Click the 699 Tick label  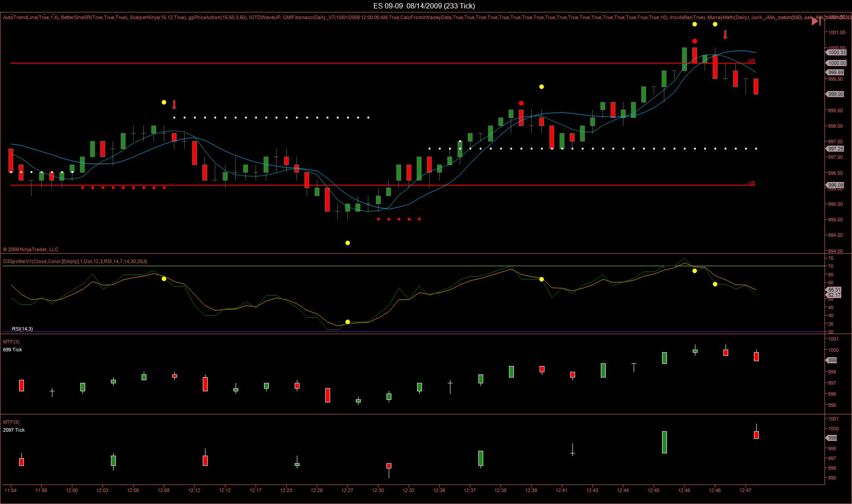click(x=12, y=350)
